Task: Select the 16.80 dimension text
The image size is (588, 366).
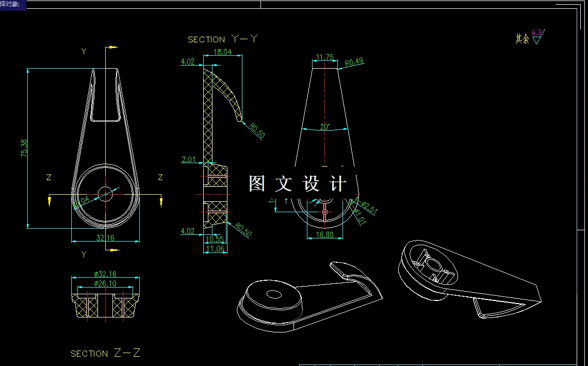Action: tap(325, 234)
